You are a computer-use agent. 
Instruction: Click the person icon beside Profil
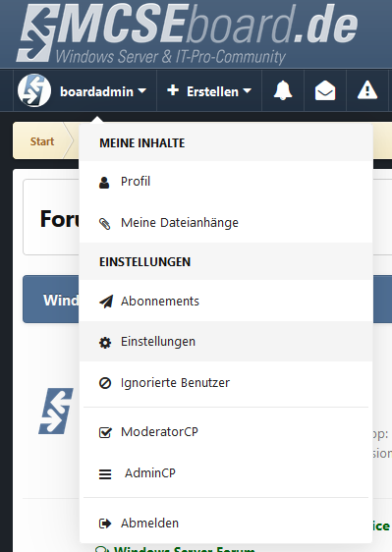tap(104, 183)
